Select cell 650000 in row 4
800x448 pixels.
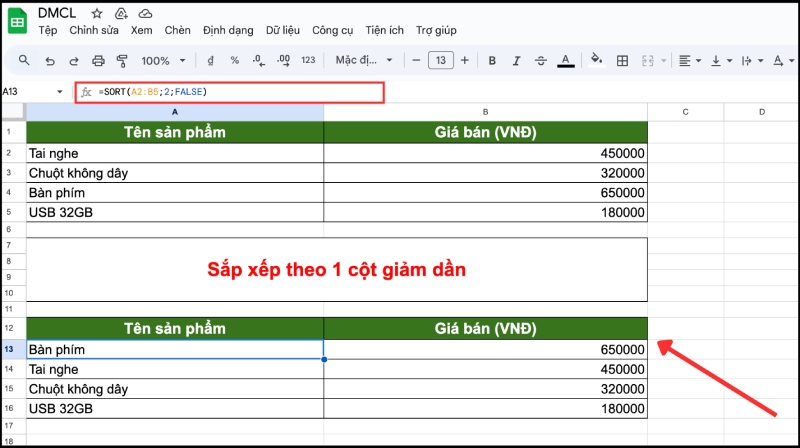[485, 193]
